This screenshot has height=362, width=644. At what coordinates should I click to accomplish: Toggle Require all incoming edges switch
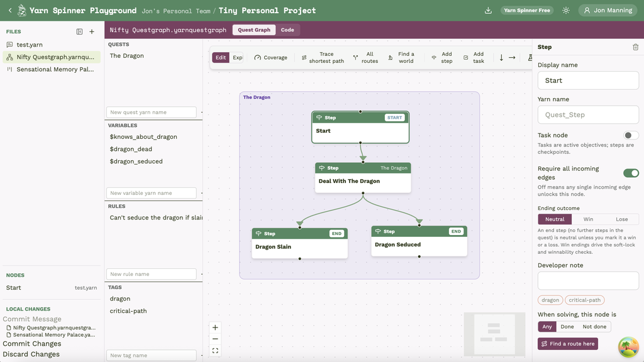[x=631, y=173]
